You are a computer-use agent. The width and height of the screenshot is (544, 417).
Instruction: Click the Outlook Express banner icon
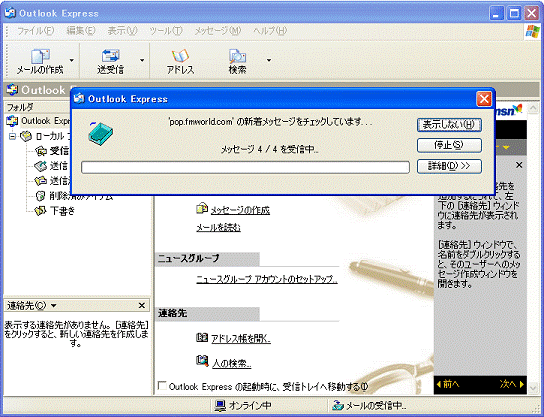12,90
